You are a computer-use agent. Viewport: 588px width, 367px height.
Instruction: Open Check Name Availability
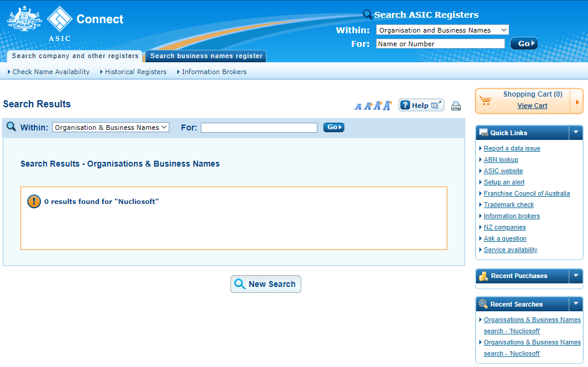click(x=51, y=72)
